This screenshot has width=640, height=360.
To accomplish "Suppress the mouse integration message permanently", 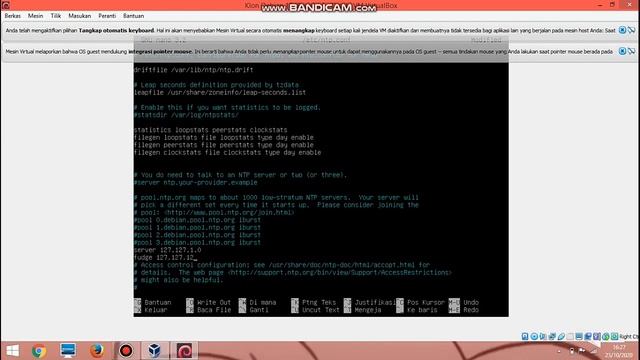I will 631,51.
